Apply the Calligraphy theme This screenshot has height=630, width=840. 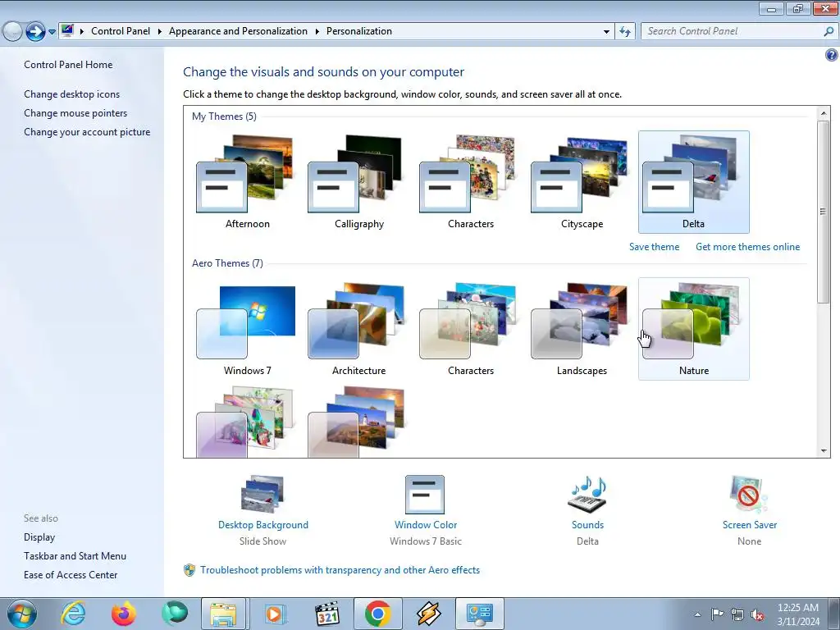pos(359,182)
